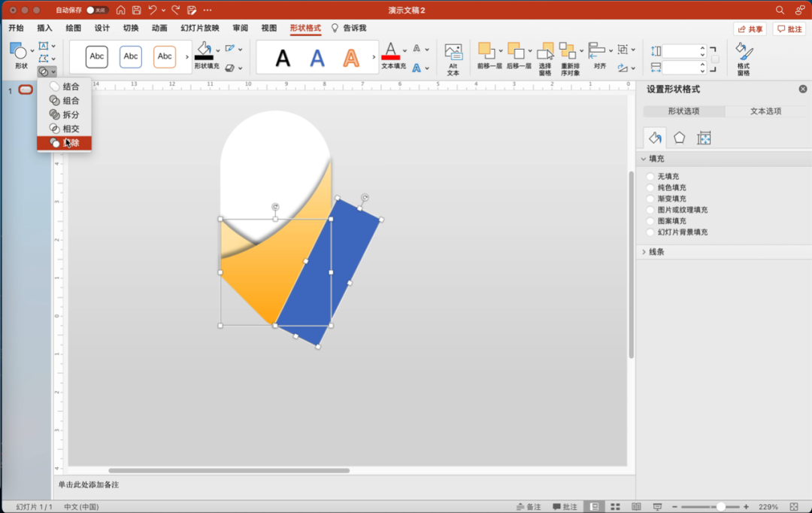Viewport: 812px width, 513px height.
Task: Choose 组合 from Merge Shapes menu
Action: [64, 101]
